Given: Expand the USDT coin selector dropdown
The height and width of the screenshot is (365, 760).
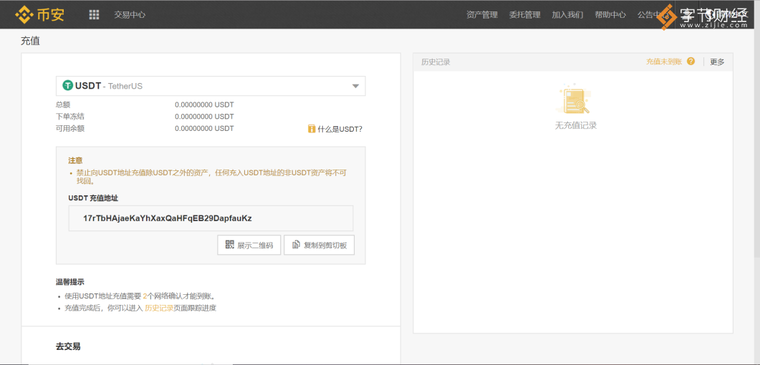Looking at the screenshot, I should [x=211, y=86].
